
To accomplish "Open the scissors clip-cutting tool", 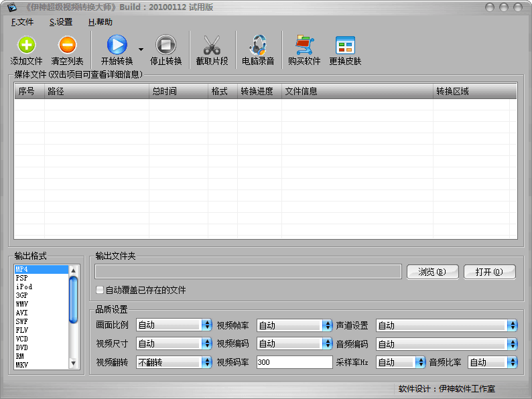I will (212, 46).
